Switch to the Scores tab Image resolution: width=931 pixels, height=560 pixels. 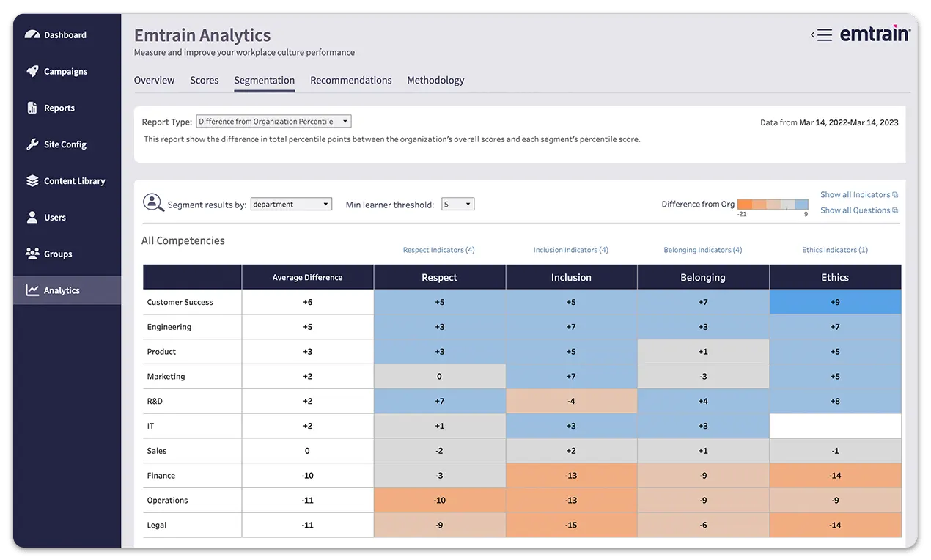205,80
